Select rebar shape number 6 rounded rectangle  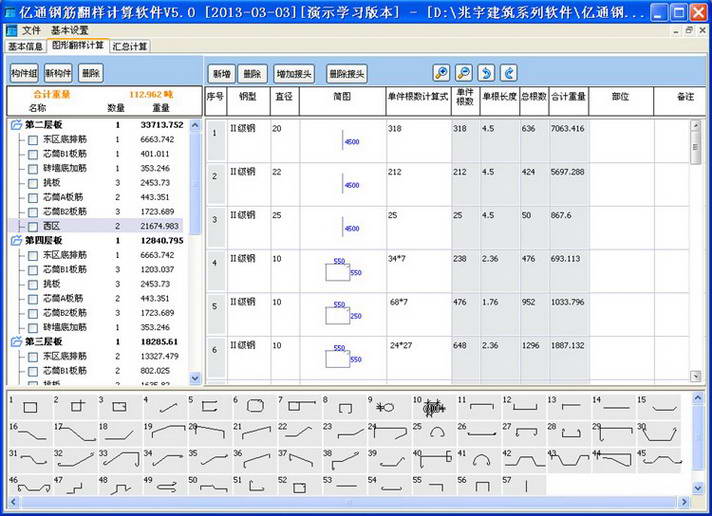pyautogui.click(x=255, y=407)
